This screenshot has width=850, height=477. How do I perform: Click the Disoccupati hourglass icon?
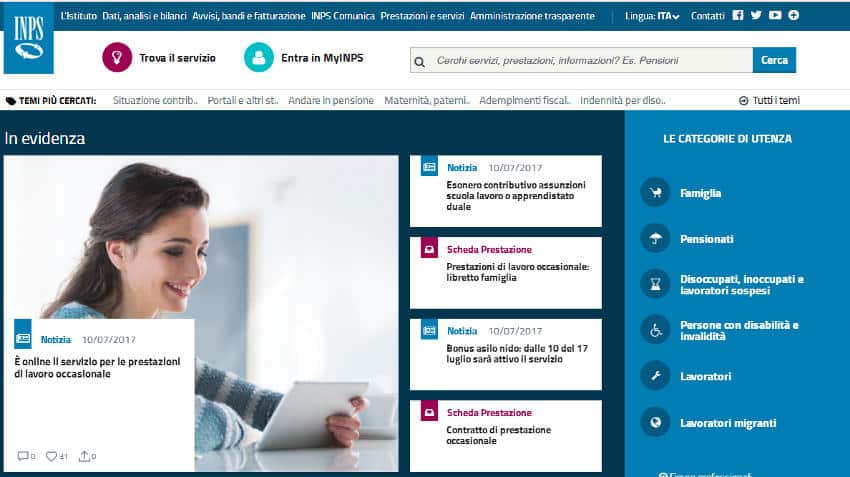point(655,284)
